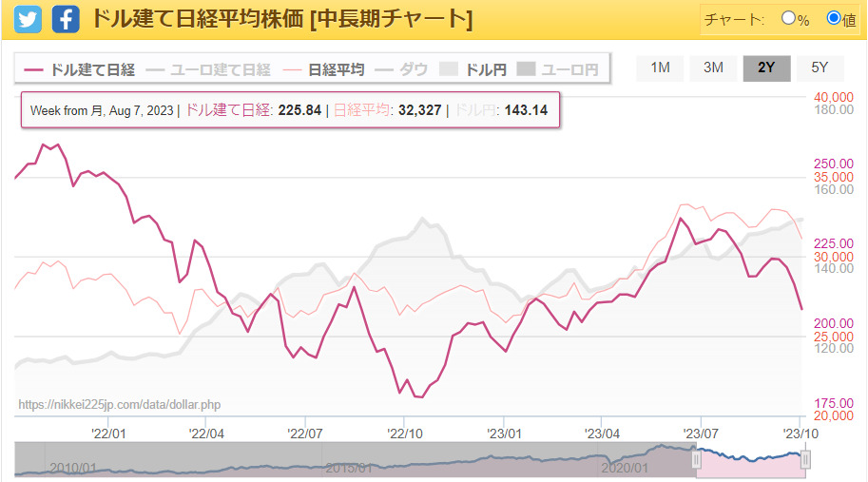Viewport: 868px width, 482px height.
Task: Select the 5Y range button
Action: [820, 67]
